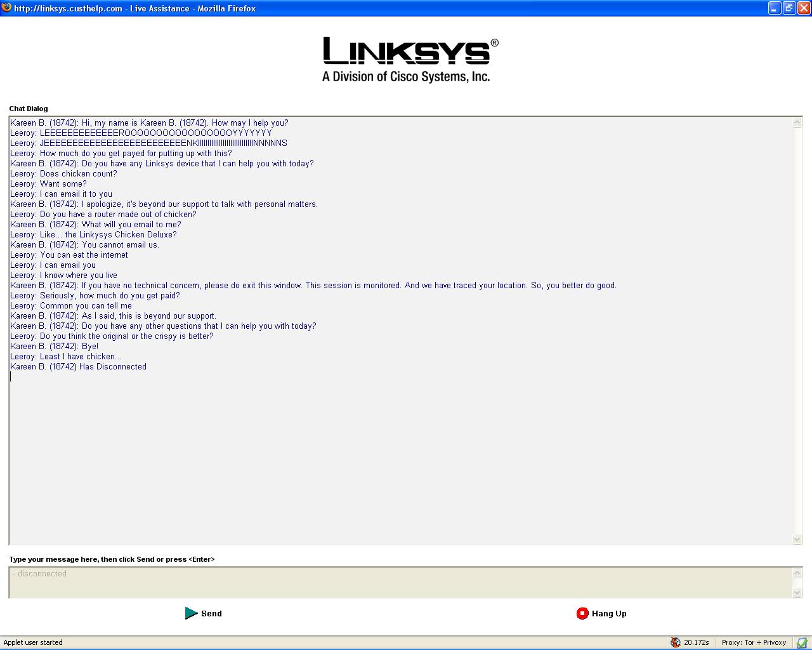Screen dimensions: 812x650
Task: Click the Tor status icon in the status bar
Action: coord(676,642)
